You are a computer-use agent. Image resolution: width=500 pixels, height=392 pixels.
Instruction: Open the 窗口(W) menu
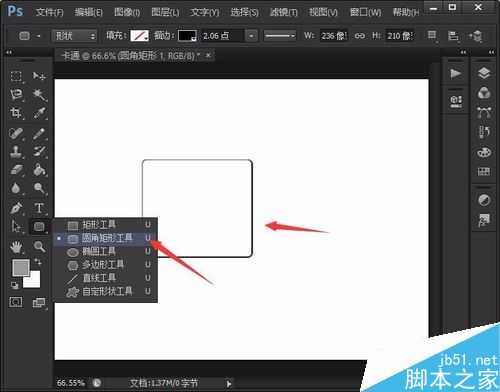(x=365, y=12)
